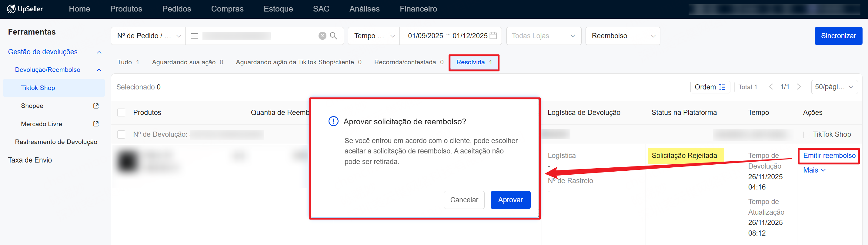868x245 pixels.
Task: Click the blurred product thumbnail
Action: coord(128,161)
